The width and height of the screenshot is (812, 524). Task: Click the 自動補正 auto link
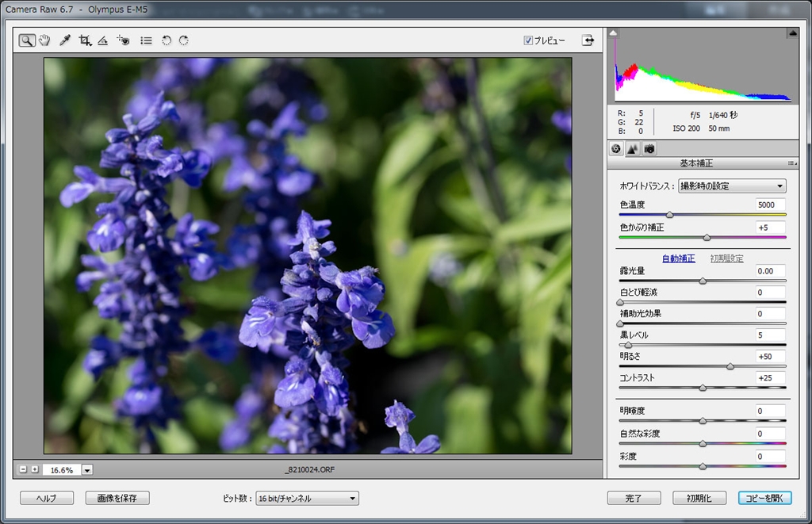(678, 258)
